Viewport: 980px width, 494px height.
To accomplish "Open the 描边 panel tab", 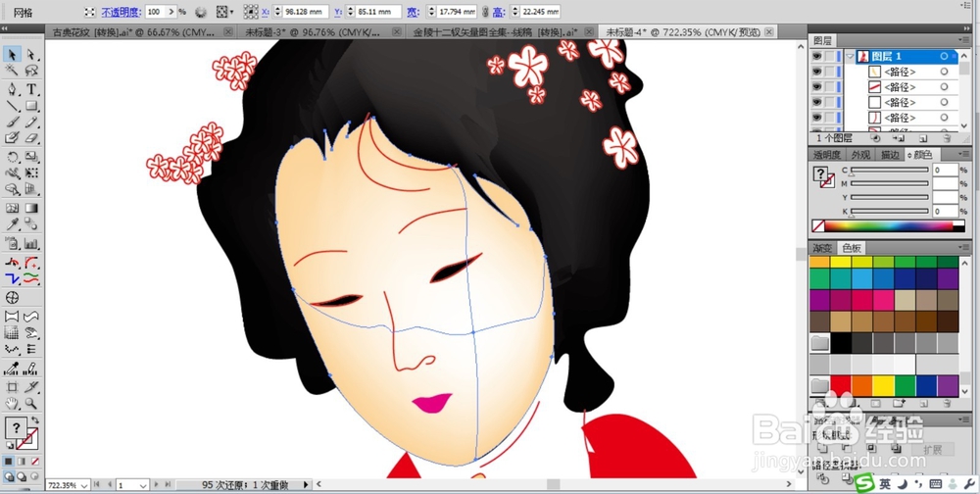I will coord(890,155).
